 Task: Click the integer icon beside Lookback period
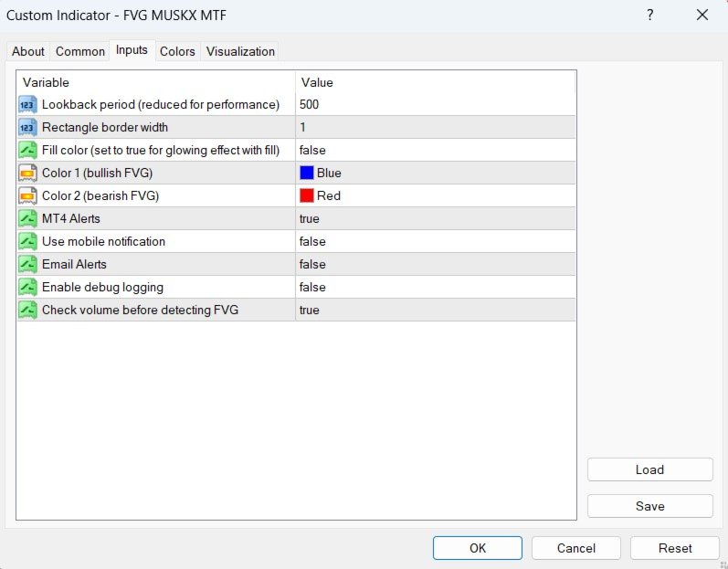coord(27,104)
